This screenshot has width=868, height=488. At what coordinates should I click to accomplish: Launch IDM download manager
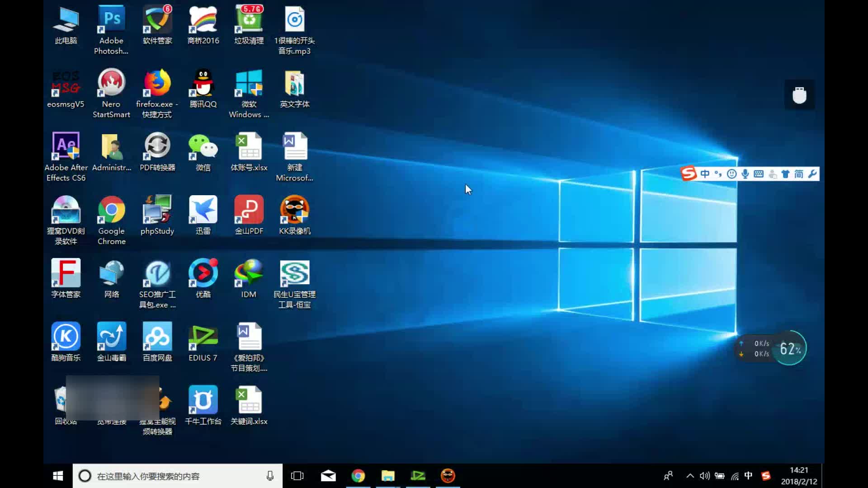249,279
